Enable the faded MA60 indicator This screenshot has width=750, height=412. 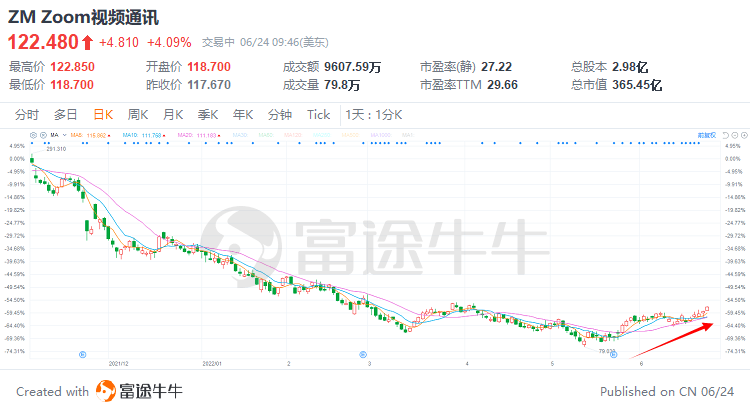(x=266, y=135)
